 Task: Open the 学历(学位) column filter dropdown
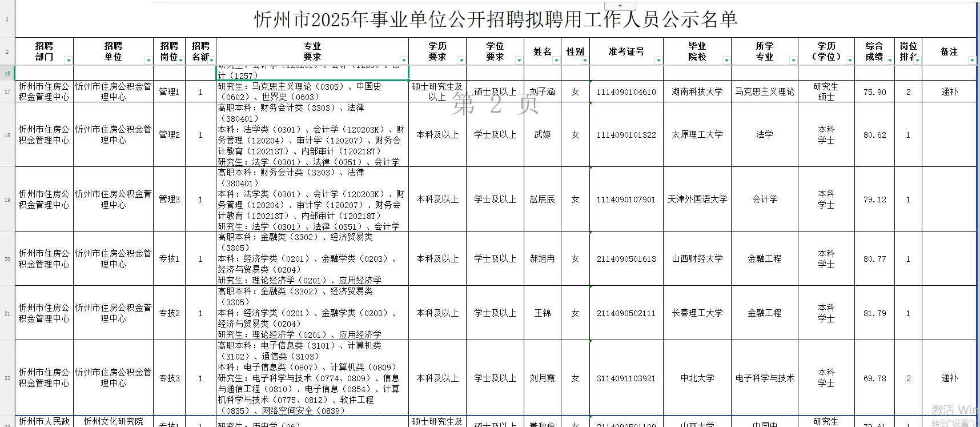point(850,61)
